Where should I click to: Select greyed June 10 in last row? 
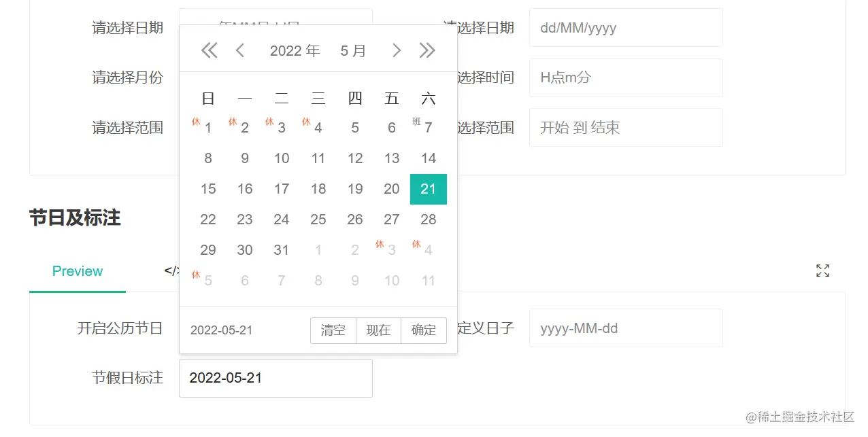pyautogui.click(x=392, y=281)
